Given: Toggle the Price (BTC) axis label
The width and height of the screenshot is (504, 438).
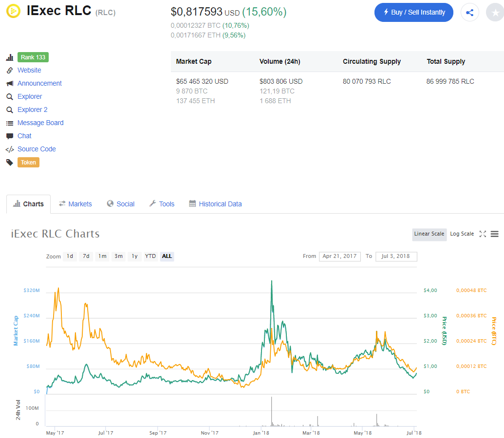Looking at the screenshot, I should pos(494,331).
